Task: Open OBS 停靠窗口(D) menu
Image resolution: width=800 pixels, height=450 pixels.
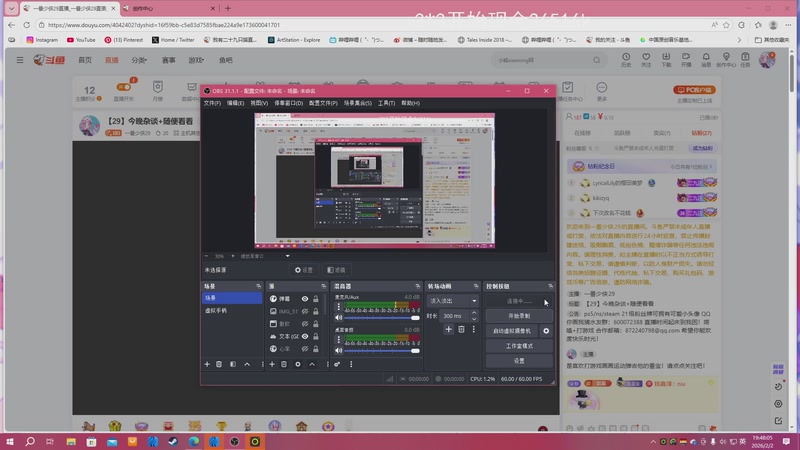Action: tap(288, 103)
